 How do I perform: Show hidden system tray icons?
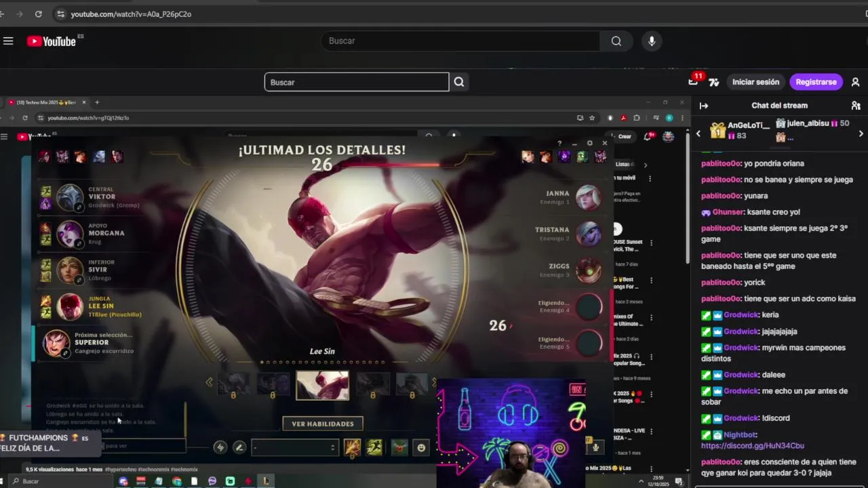[x=642, y=481]
